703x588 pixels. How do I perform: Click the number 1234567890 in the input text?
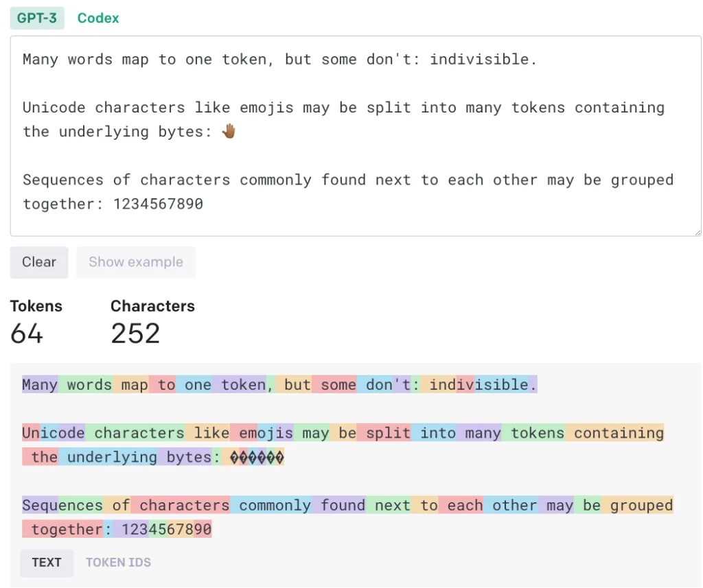pos(159,204)
